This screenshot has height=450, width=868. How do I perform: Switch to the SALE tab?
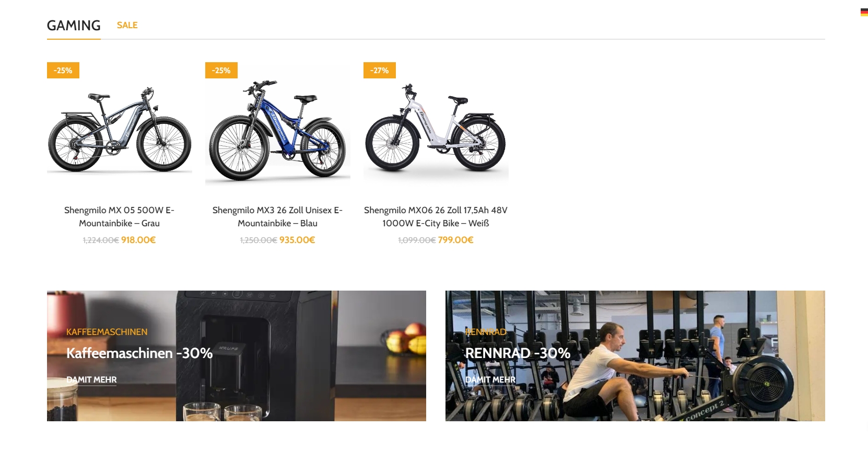[127, 25]
